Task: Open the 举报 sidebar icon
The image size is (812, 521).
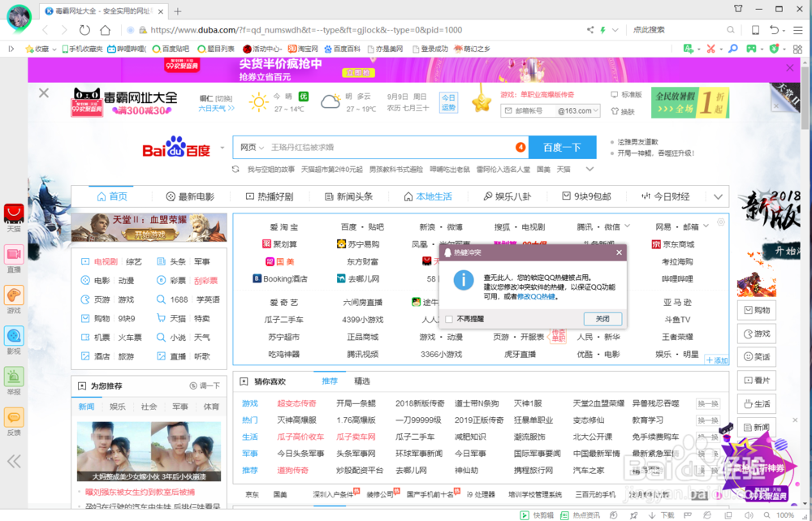Action: (14, 381)
